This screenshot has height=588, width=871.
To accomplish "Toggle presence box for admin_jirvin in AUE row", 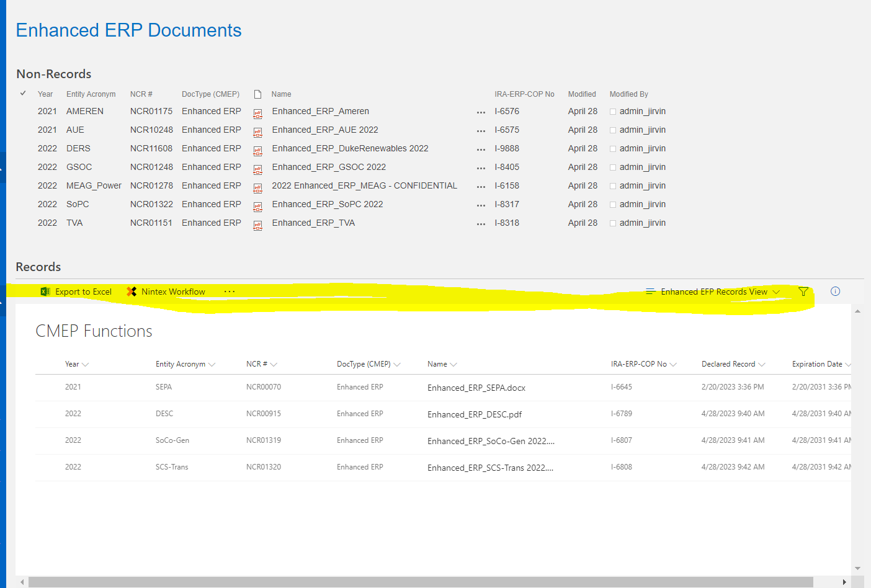I will point(613,130).
